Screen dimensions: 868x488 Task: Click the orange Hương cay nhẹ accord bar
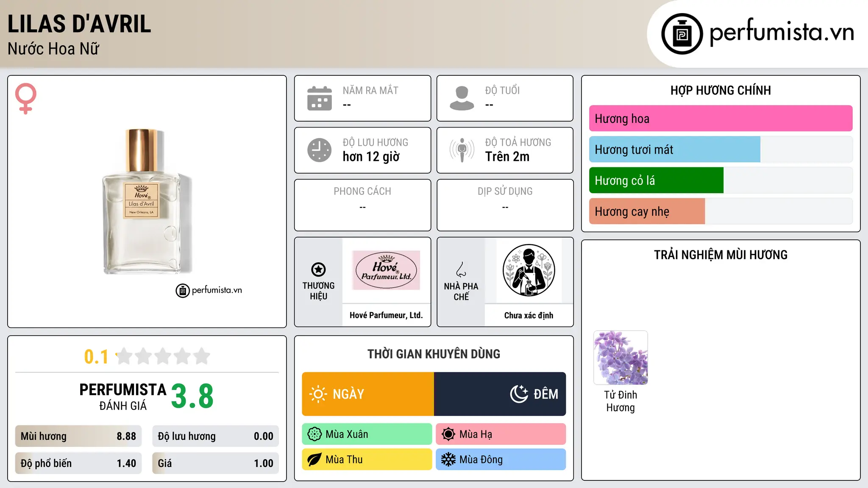click(x=647, y=211)
